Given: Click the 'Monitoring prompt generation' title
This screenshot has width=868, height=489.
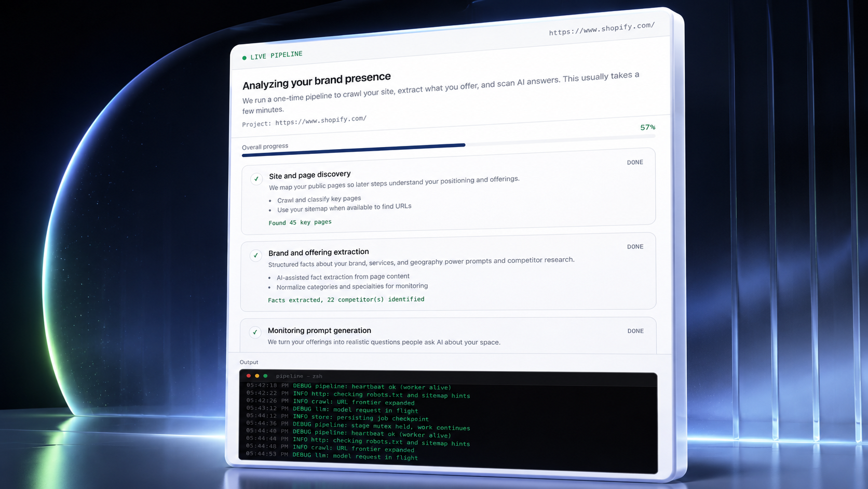Looking at the screenshot, I should pos(319,331).
